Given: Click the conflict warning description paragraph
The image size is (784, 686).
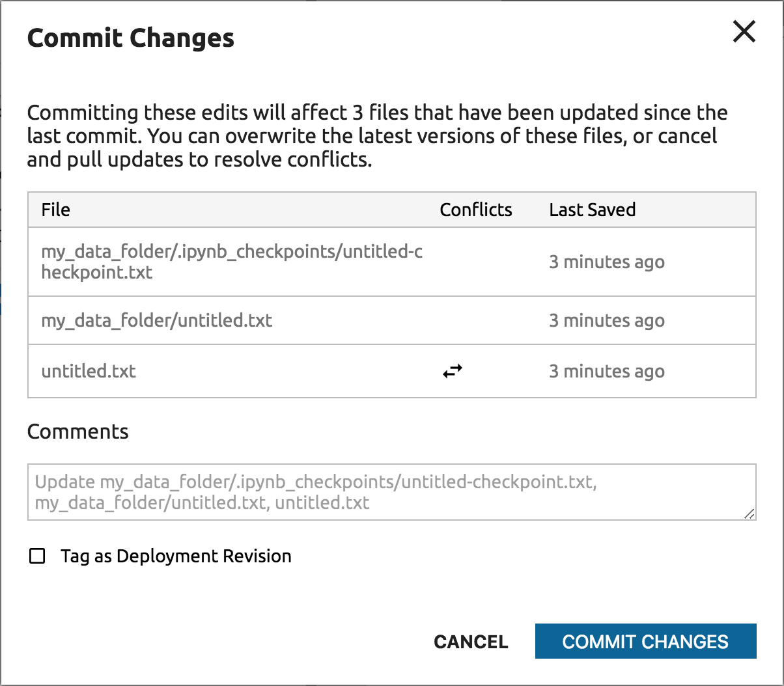Looking at the screenshot, I should (x=378, y=136).
